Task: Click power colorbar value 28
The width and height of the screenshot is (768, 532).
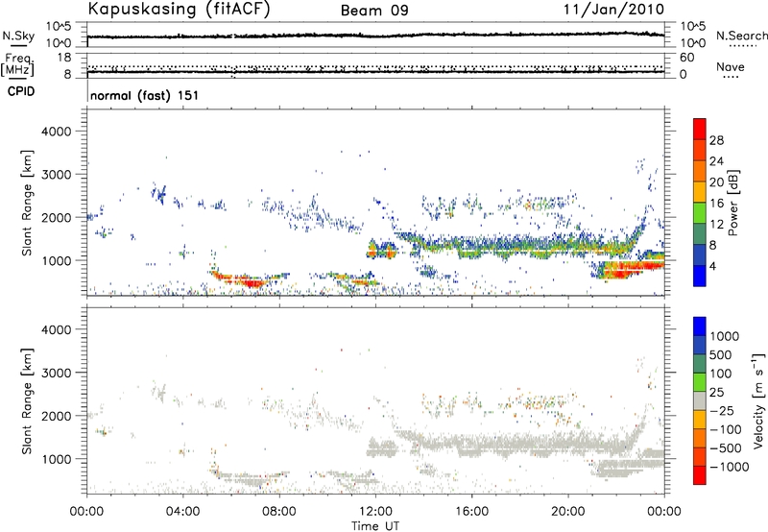Action: 716,140
